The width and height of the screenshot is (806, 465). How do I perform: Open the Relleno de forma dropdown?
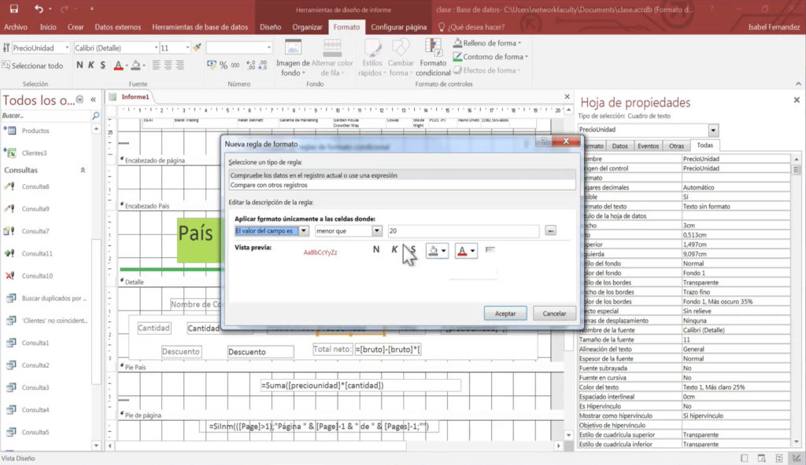pyautogui.click(x=487, y=43)
